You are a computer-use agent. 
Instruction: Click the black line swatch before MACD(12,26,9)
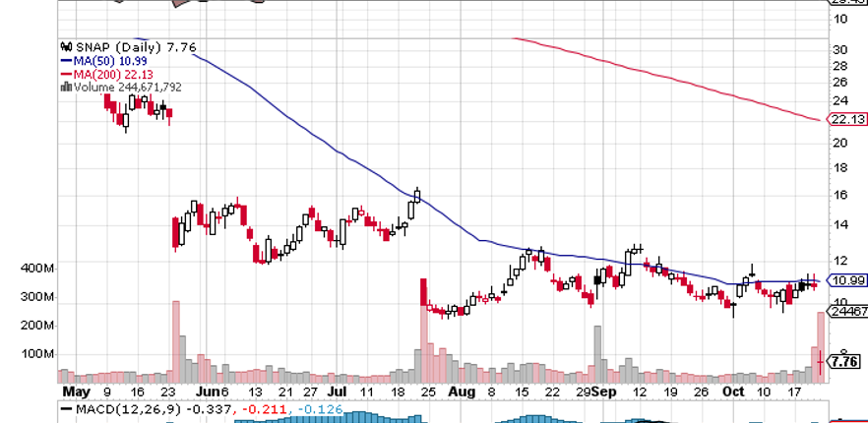[66, 410]
